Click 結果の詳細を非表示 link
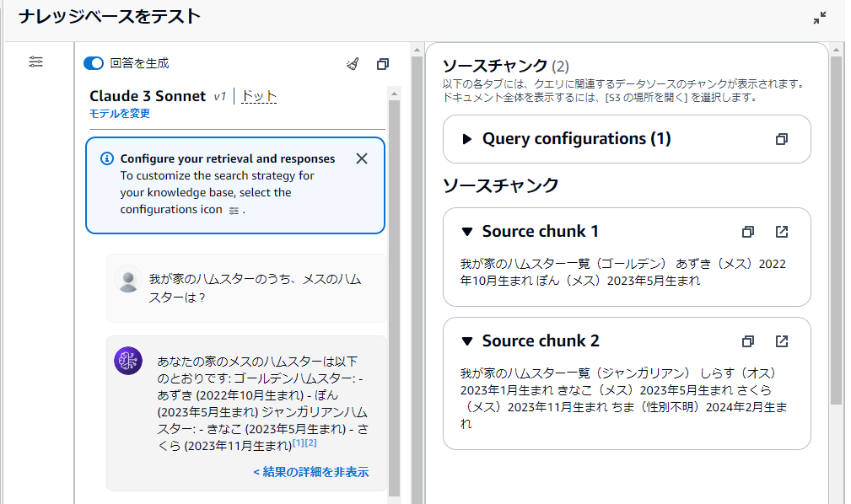 [311, 472]
